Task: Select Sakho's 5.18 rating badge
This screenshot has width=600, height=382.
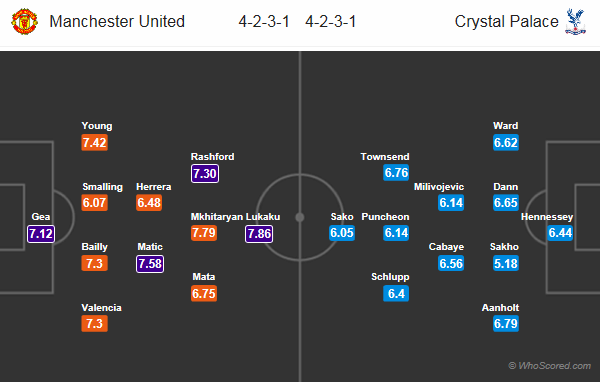Action: [505, 263]
